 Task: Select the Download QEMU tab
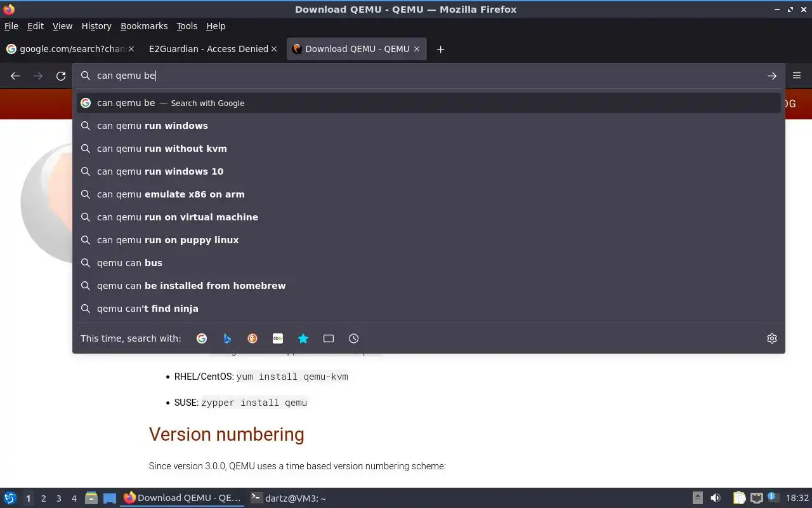pyautogui.click(x=357, y=49)
